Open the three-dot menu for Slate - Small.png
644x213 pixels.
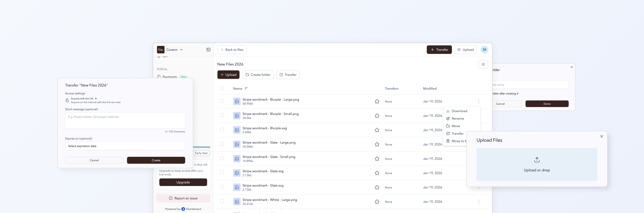tap(479, 159)
